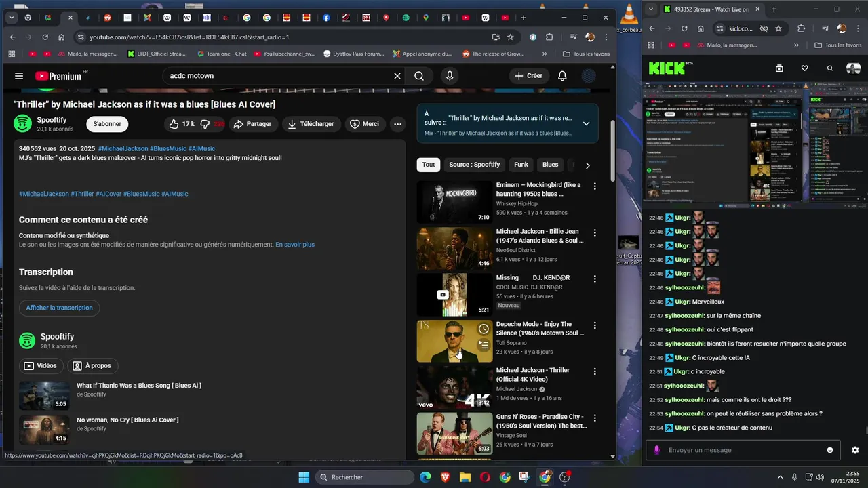Run the YouTube search magnifier button
This screenshot has height=488, width=868.
[x=419, y=76]
